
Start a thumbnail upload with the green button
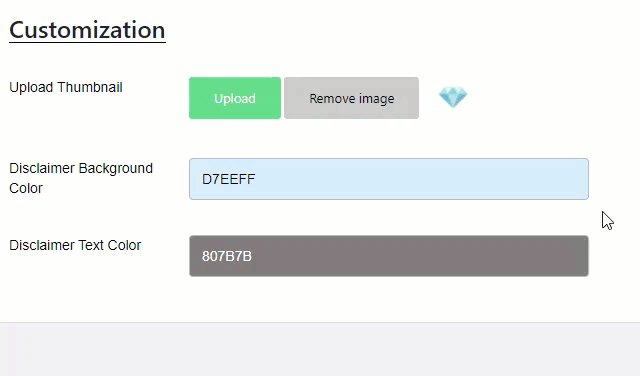point(235,98)
